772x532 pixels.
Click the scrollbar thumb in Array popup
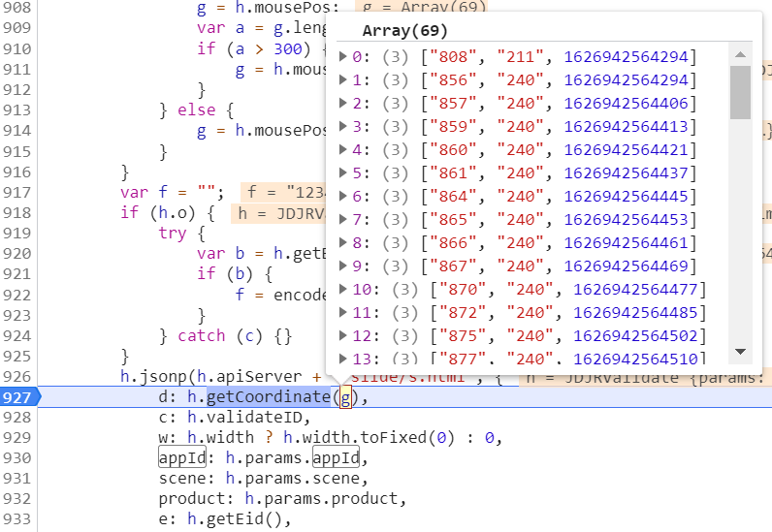(740, 92)
